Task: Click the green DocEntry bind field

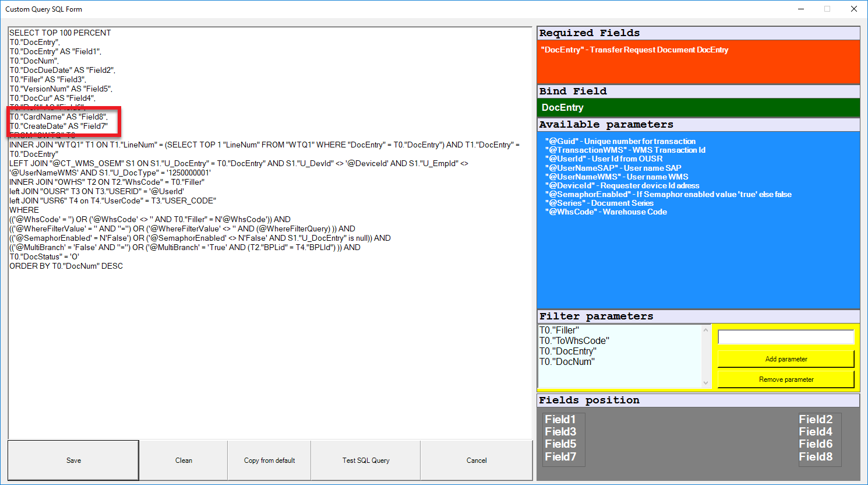Action: pyautogui.click(x=698, y=107)
